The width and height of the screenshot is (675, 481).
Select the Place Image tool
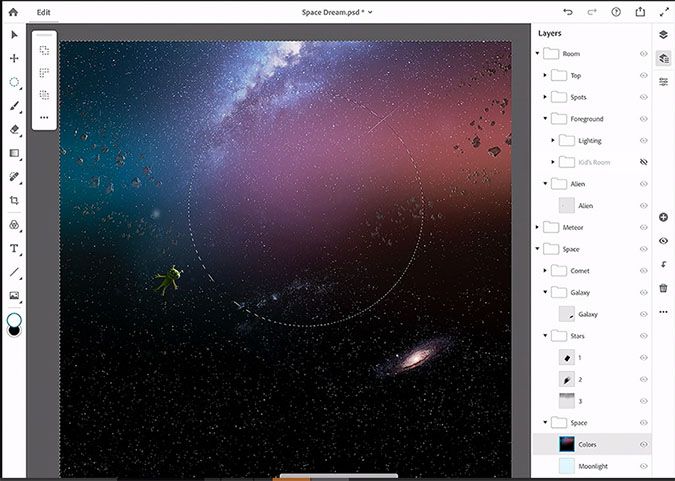coord(14,295)
